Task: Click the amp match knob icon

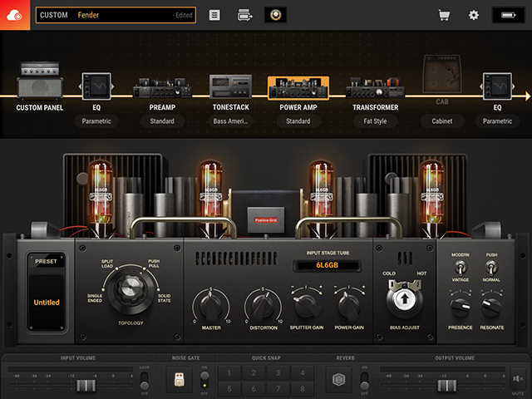Action: pos(275,15)
